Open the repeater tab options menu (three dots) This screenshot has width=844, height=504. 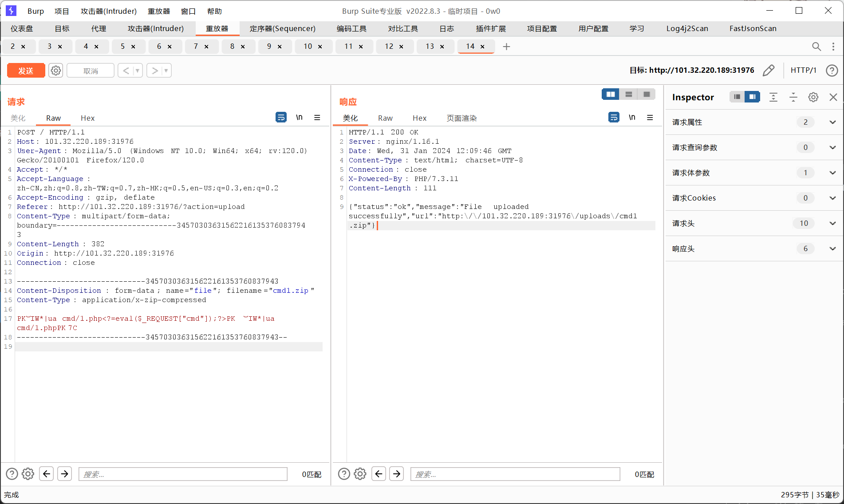pyautogui.click(x=833, y=46)
